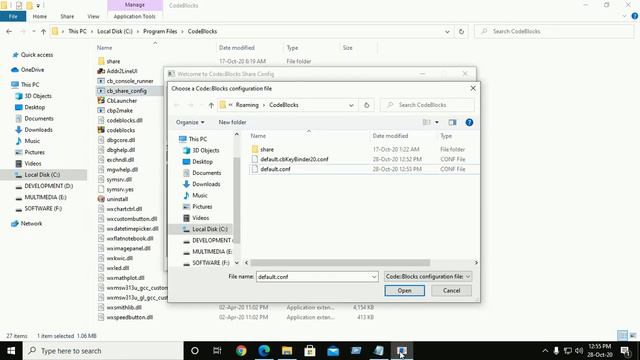
Task: Launch Google Chrome from taskbar
Action: click(x=241, y=351)
